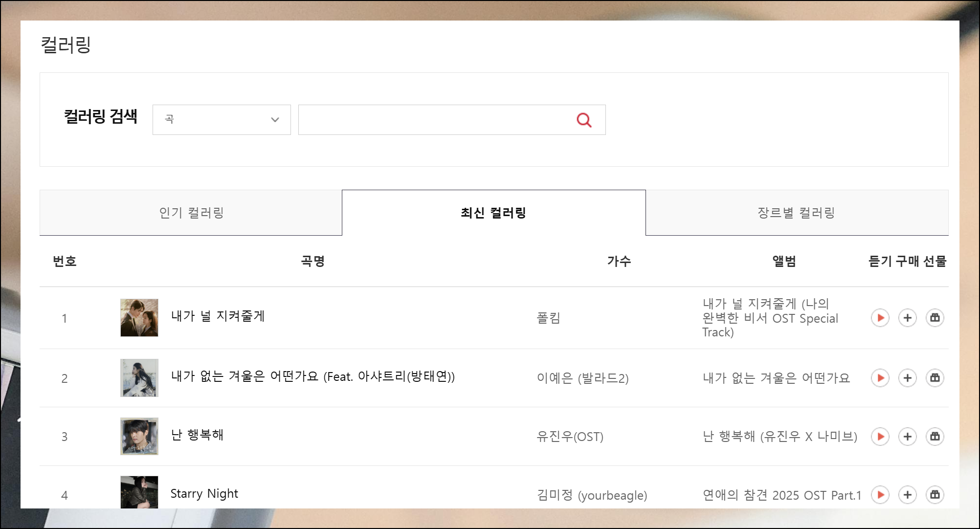
Task: Click album thumbnail of 난 행복해
Action: pos(139,436)
